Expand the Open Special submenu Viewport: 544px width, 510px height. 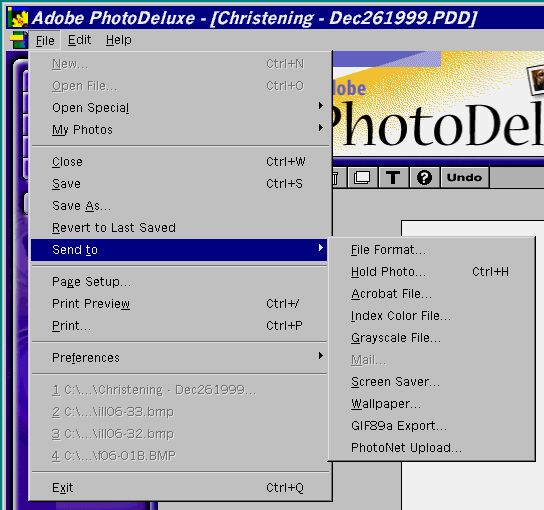coord(179,108)
